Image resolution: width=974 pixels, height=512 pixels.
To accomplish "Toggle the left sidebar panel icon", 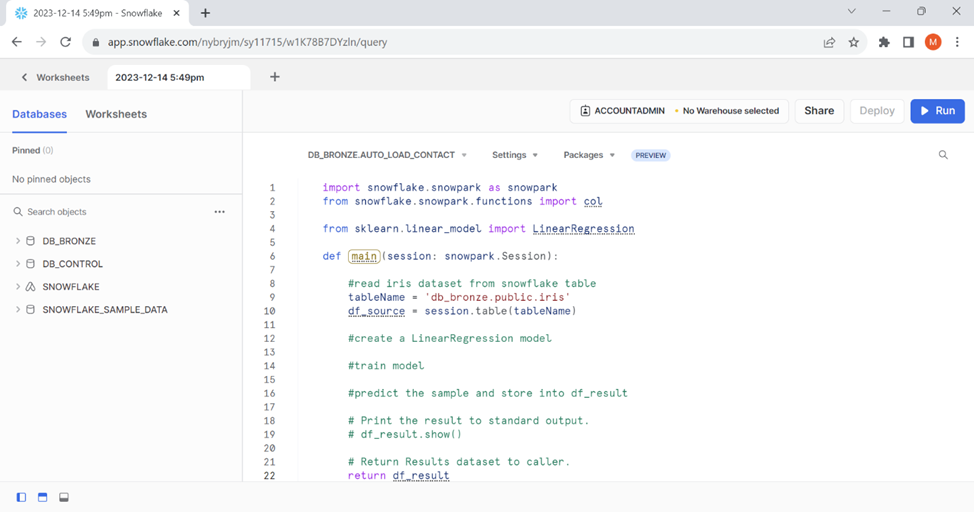I will coord(21,497).
